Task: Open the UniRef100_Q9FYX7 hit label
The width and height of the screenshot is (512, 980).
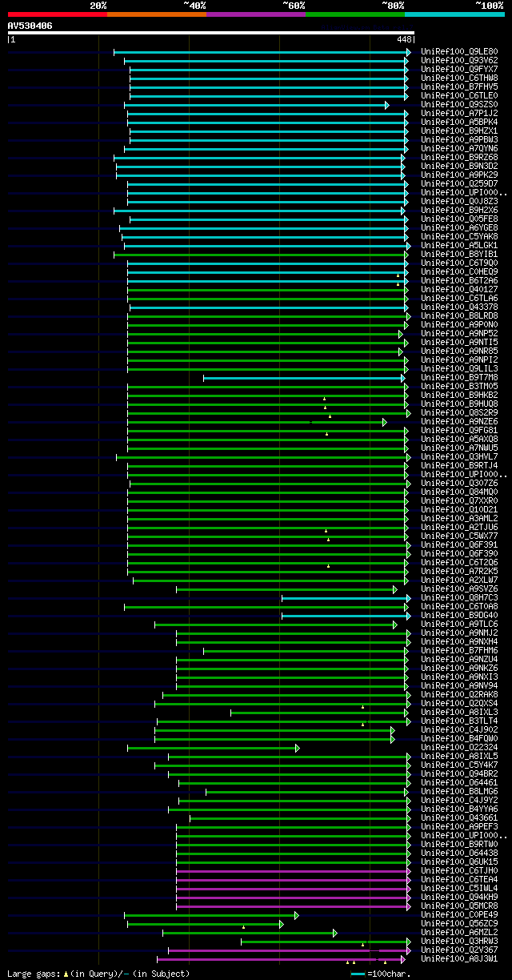Action: point(459,70)
